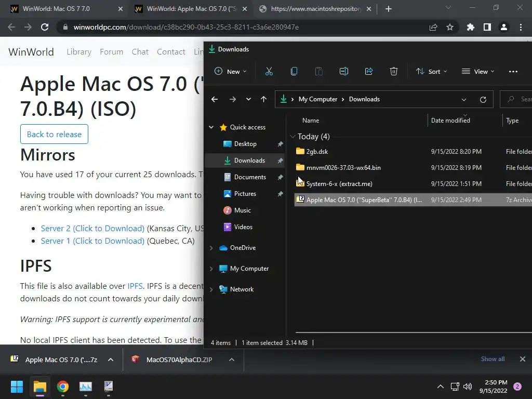Bookmark this page with the star icon
Image resolution: width=532 pixels, height=399 pixels.
450,27
